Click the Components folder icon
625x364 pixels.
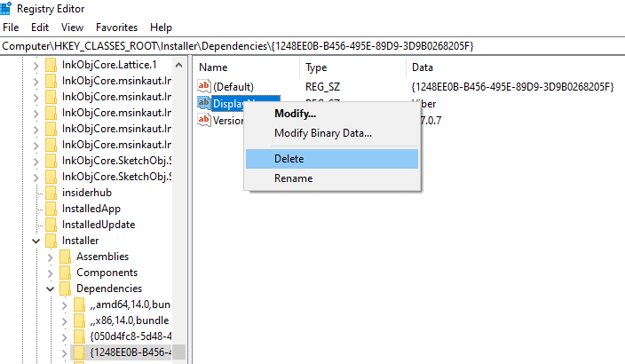(x=67, y=273)
